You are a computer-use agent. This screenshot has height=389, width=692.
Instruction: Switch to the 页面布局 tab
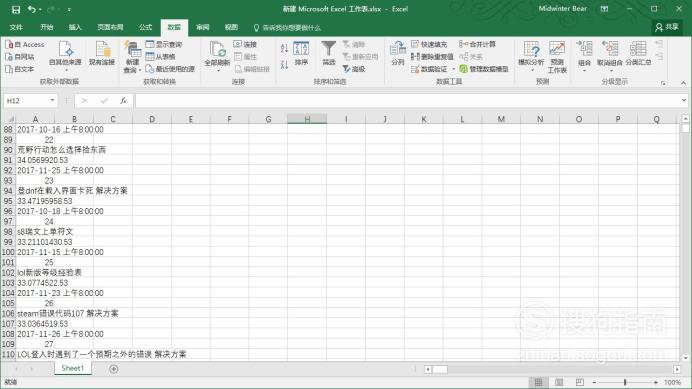[110, 27]
